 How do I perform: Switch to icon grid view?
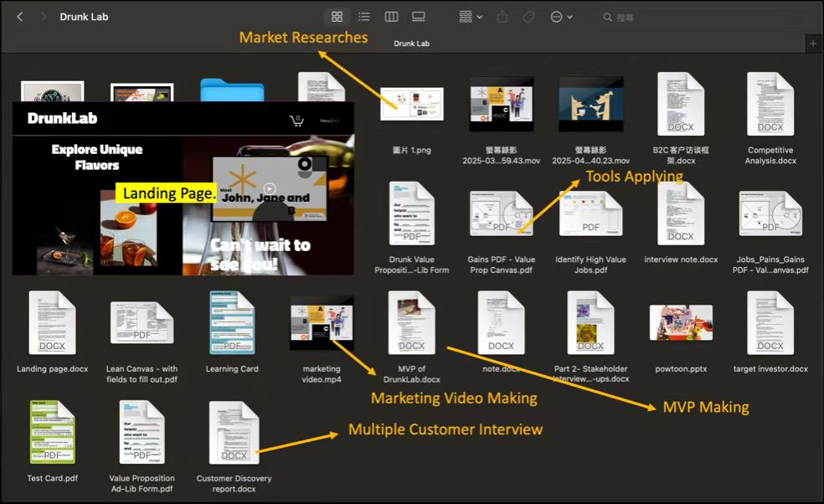click(x=337, y=17)
